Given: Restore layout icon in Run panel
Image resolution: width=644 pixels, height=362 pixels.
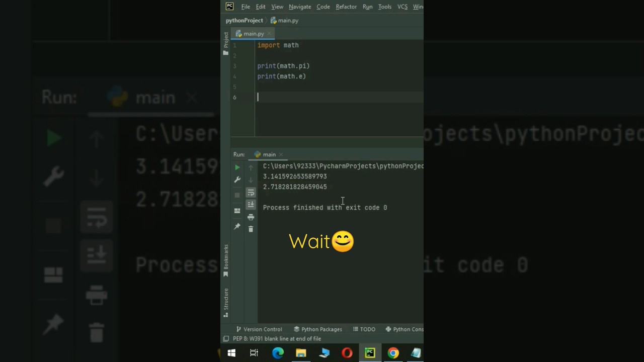Looking at the screenshot, I should pyautogui.click(x=237, y=211).
